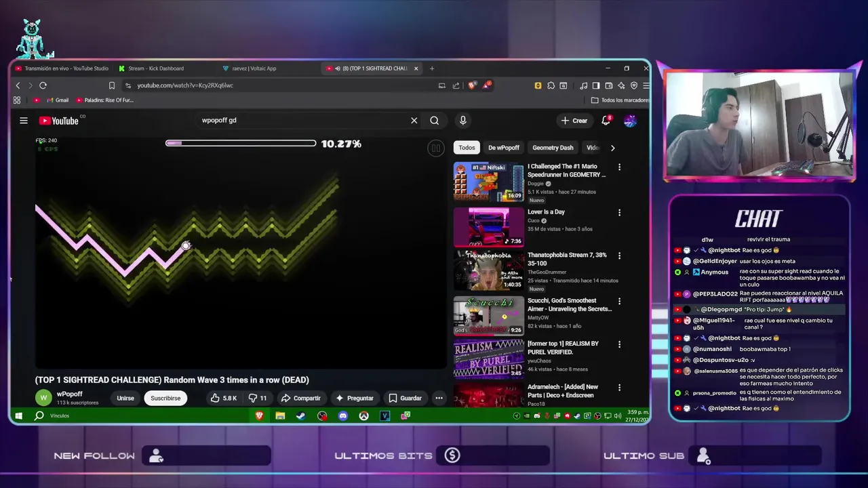Open the wPopoff channel name link
This screenshot has height=488, width=868.
pyautogui.click(x=70, y=394)
